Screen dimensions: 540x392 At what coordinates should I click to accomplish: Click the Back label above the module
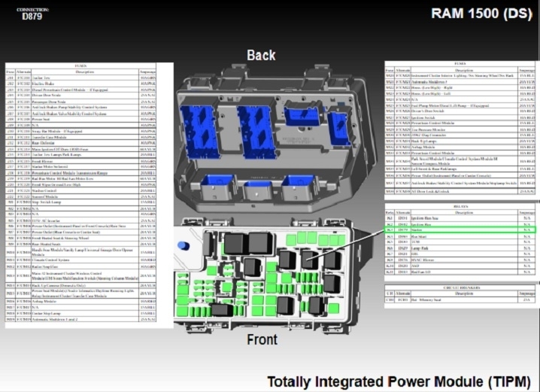(261, 55)
